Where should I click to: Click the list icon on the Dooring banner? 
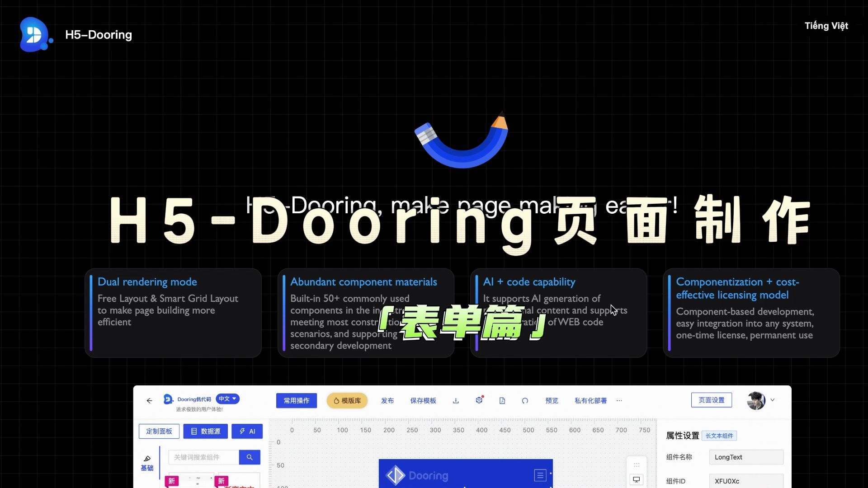540,475
